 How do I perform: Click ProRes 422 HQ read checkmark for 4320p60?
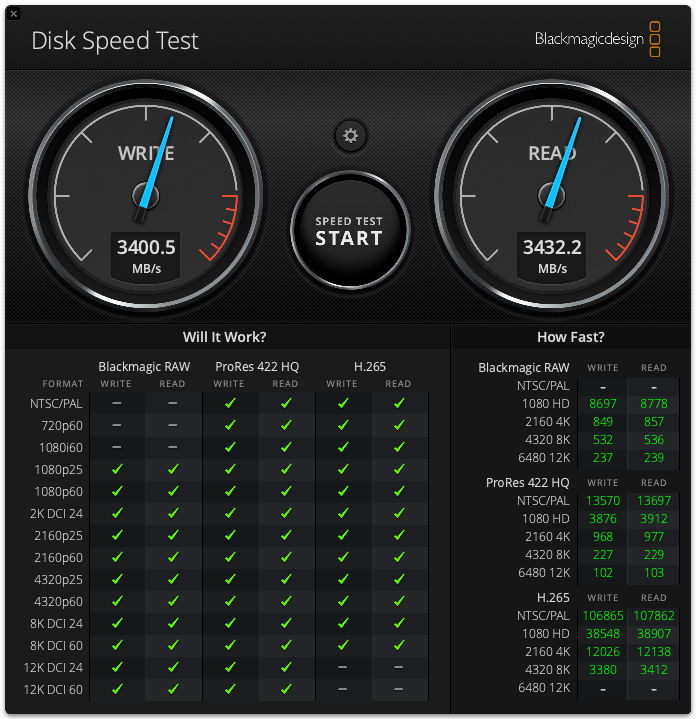285,601
